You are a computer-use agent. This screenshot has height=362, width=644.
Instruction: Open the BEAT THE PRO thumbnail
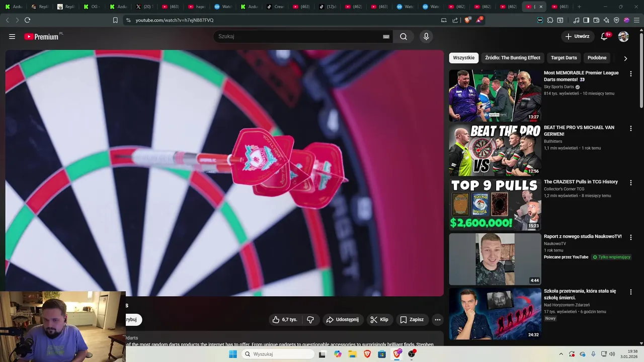(495, 150)
